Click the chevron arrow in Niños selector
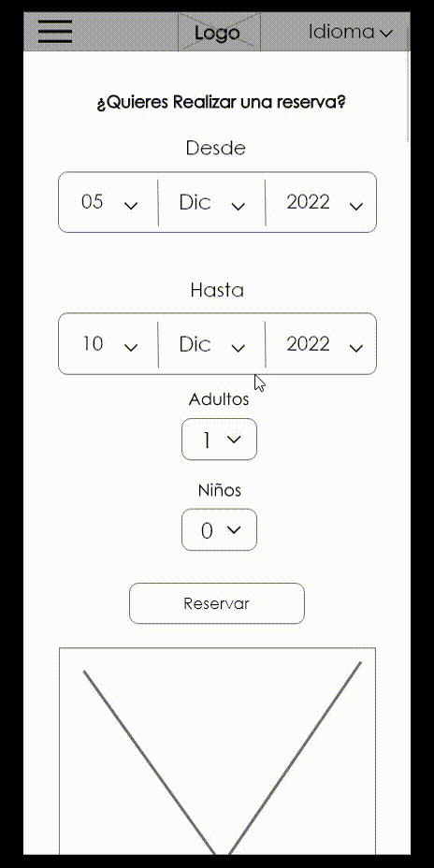Image resolution: width=434 pixels, height=868 pixels. [234, 529]
